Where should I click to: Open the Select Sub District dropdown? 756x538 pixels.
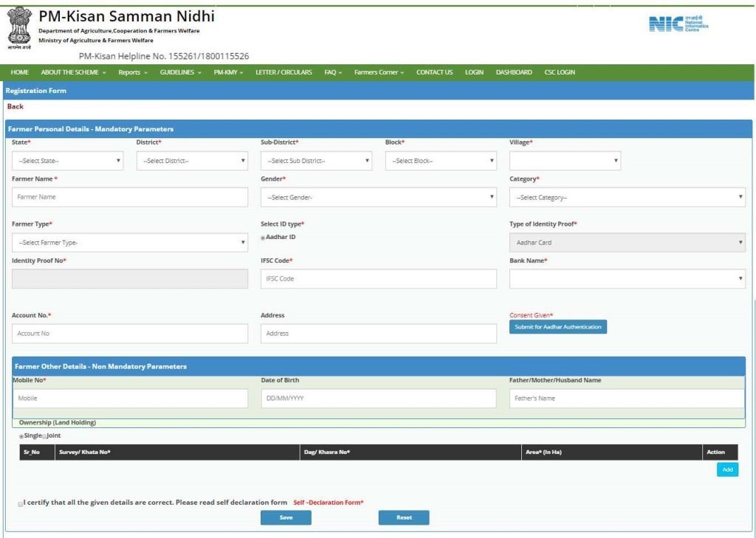coord(316,161)
